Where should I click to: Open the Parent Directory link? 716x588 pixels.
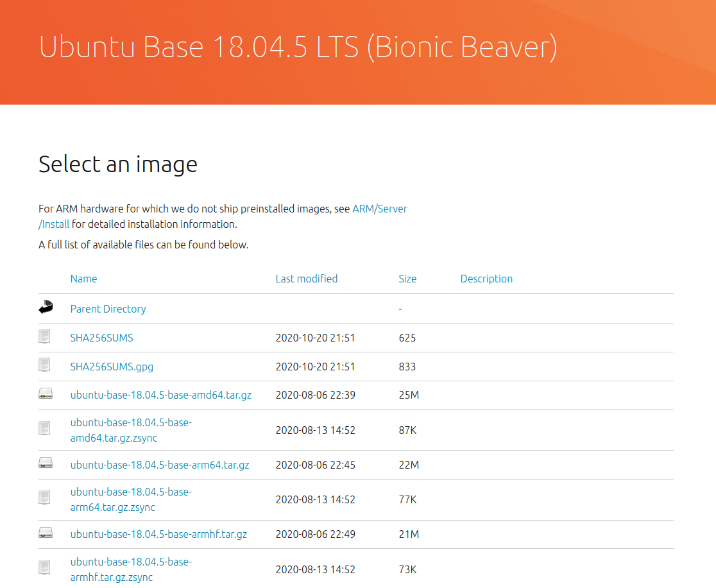click(108, 309)
